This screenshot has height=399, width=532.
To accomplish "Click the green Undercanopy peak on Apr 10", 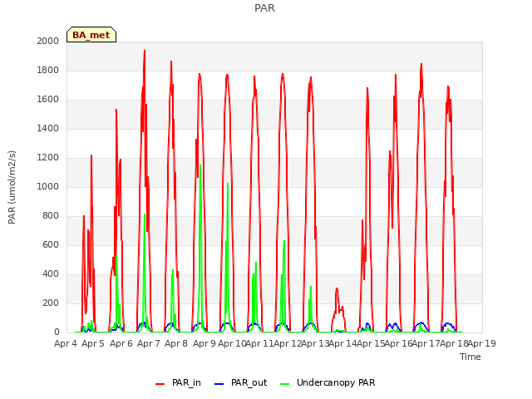I will 228,184.
